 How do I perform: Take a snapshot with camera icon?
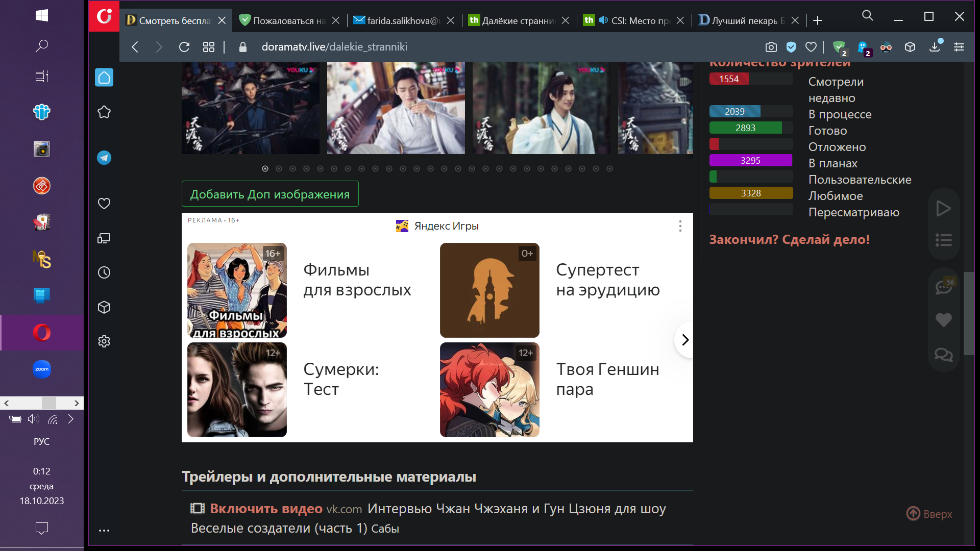pos(771,47)
